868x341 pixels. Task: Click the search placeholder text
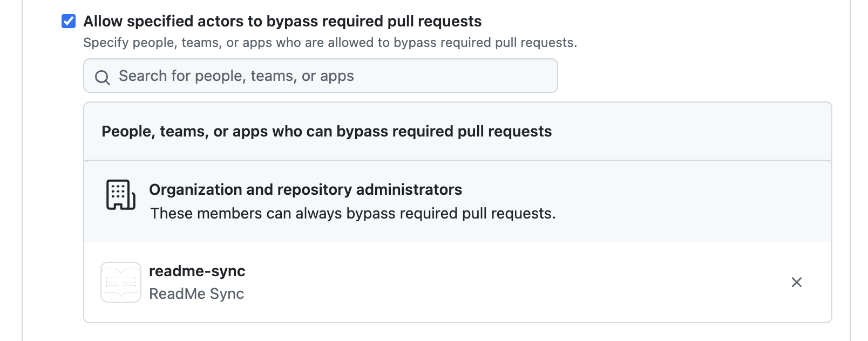click(236, 76)
